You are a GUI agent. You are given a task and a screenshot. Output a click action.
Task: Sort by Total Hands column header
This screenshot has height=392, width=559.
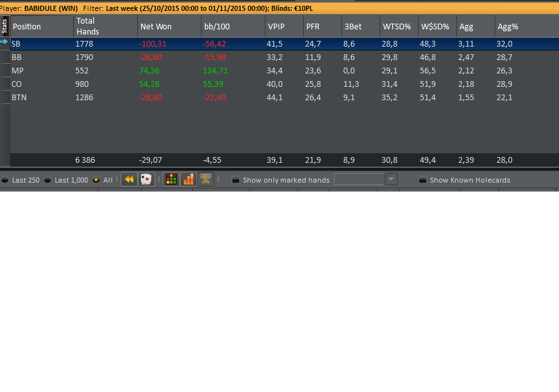105,26
